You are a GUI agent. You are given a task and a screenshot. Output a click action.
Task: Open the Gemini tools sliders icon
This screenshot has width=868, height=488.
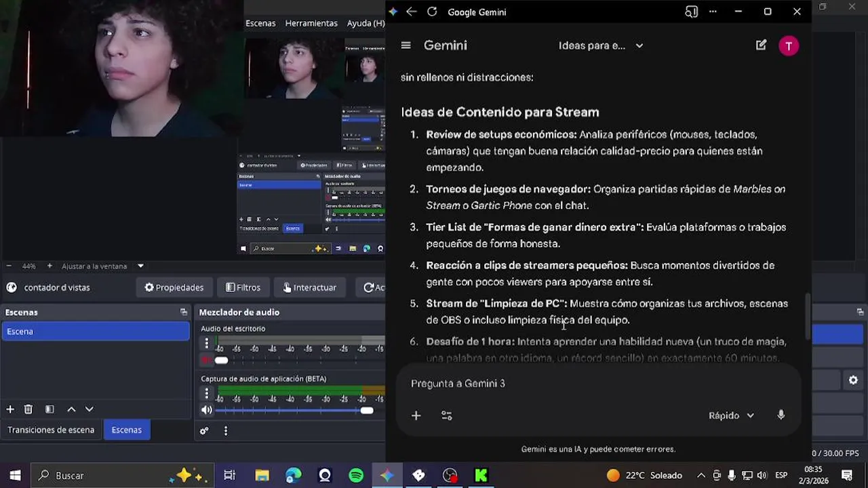(x=446, y=415)
